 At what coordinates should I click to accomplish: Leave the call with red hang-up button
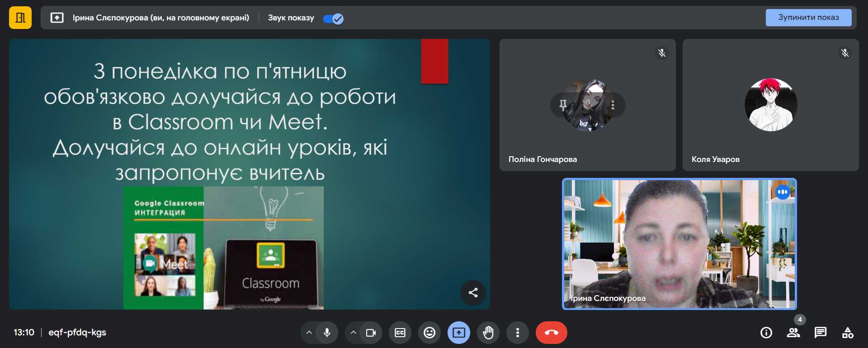(x=551, y=333)
